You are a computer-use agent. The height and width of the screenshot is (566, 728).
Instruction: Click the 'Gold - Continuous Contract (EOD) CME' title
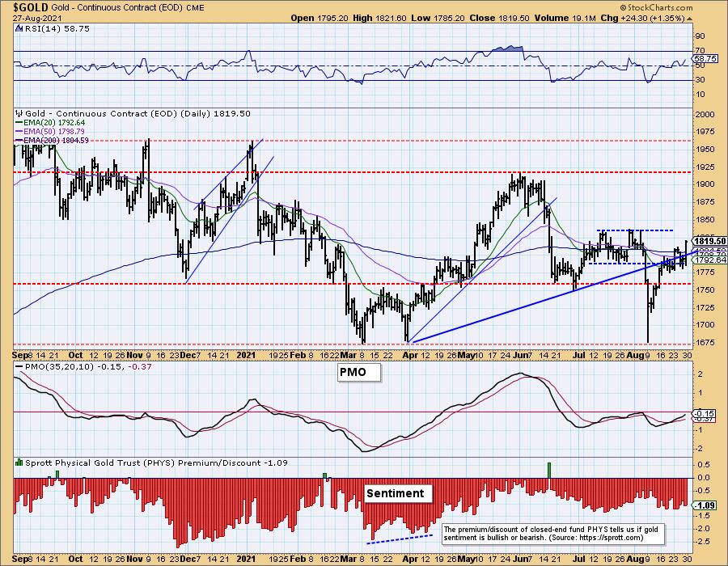pos(126,8)
